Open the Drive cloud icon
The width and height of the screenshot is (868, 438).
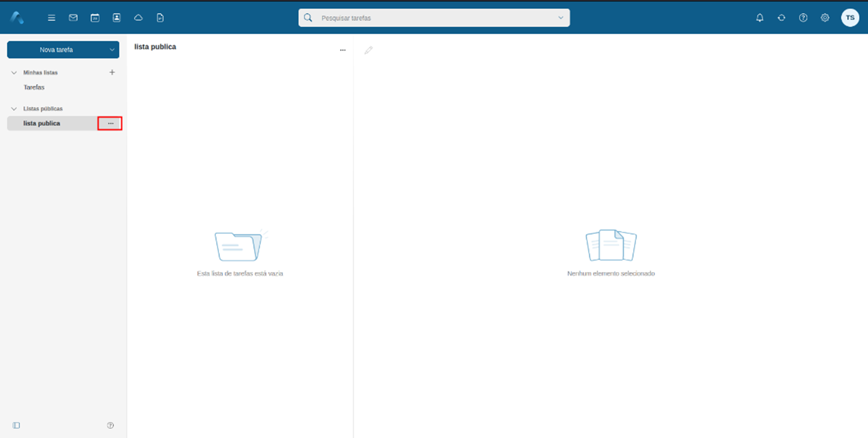(138, 18)
